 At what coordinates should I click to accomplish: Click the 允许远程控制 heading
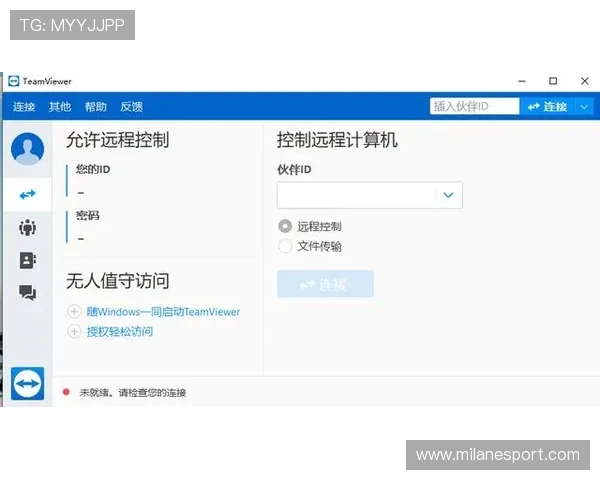[117, 140]
